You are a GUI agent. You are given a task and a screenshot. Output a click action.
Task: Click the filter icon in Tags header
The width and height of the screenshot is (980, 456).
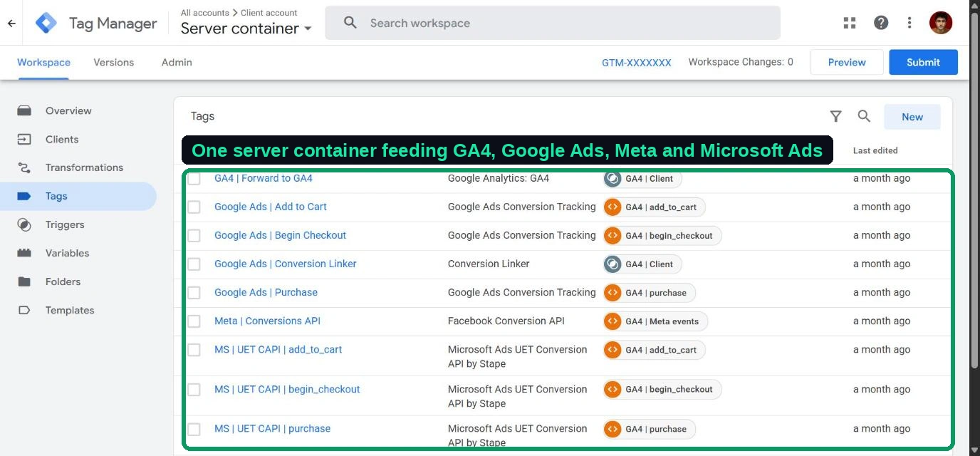pos(835,116)
